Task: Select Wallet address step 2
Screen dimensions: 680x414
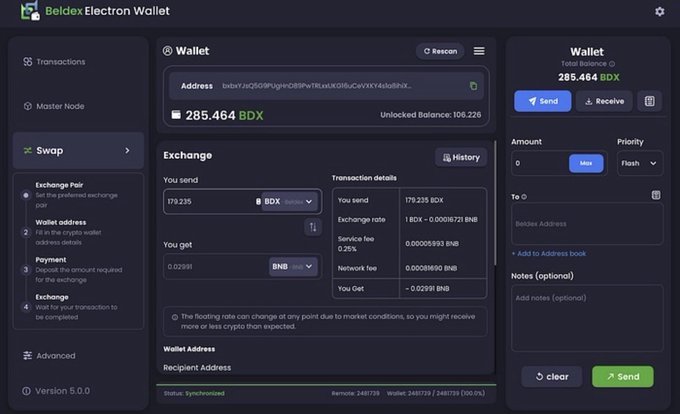Action: (69, 232)
